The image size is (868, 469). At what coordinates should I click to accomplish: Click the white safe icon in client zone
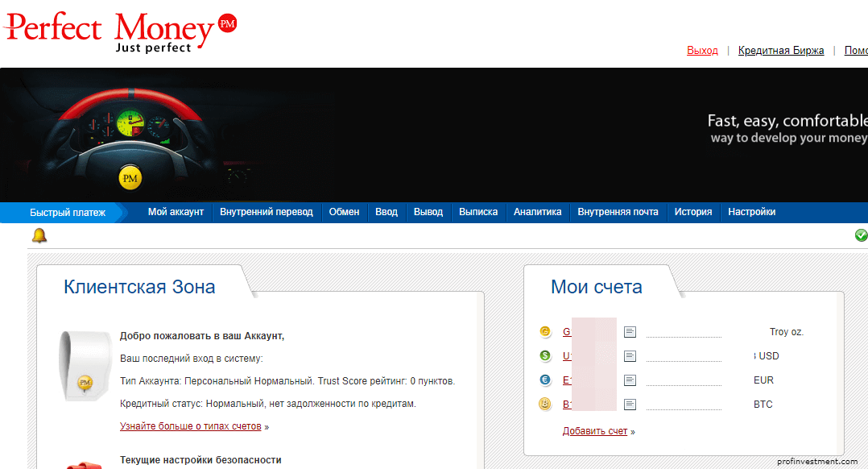[x=86, y=366]
